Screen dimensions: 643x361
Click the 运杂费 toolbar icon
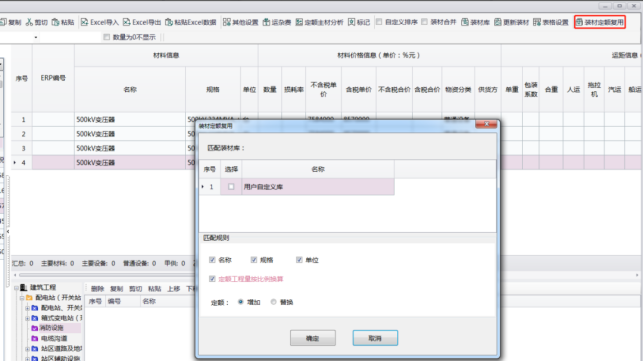[x=267, y=22]
